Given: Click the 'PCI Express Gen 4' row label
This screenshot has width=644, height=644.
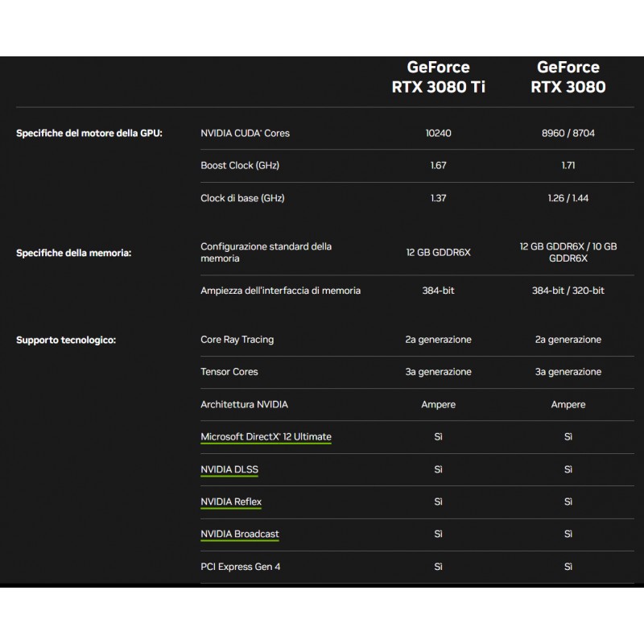Looking at the screenshot, I should [240, 567].
